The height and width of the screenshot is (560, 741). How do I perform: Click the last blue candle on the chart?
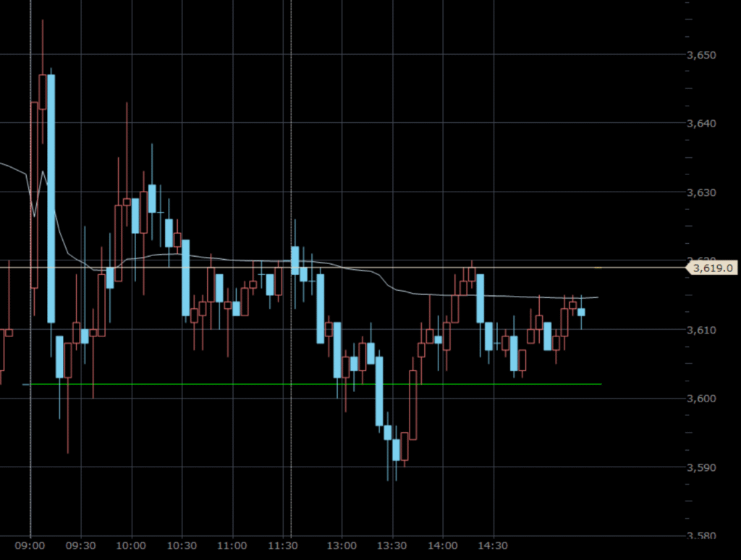[581, 312]
